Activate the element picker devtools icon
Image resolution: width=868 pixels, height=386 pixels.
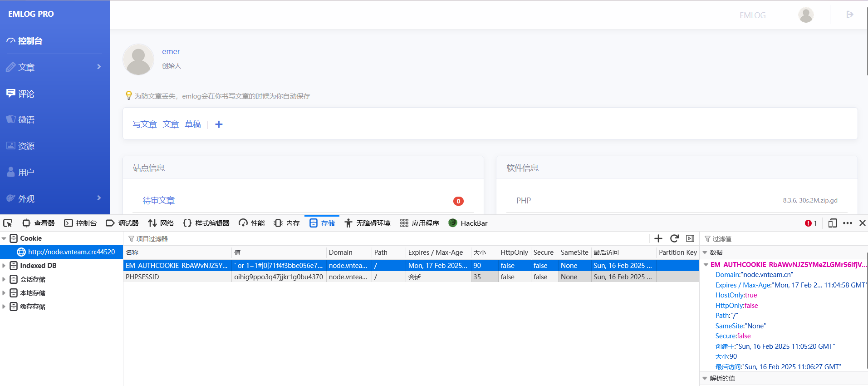[x=8, y=223]
